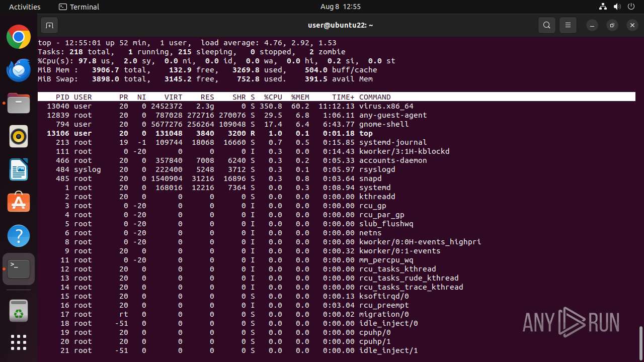
Task: Click the volume icon in top bar
Action: [617, 7]
